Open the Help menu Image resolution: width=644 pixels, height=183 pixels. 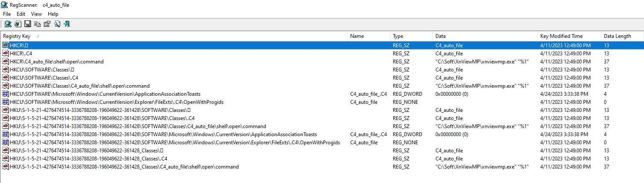click(x=53, y=14)
